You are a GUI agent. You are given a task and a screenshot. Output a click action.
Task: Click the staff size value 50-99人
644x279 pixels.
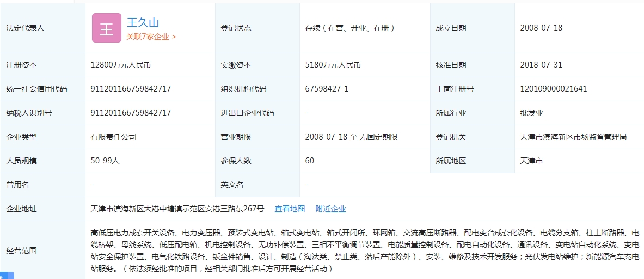point(105,161)
